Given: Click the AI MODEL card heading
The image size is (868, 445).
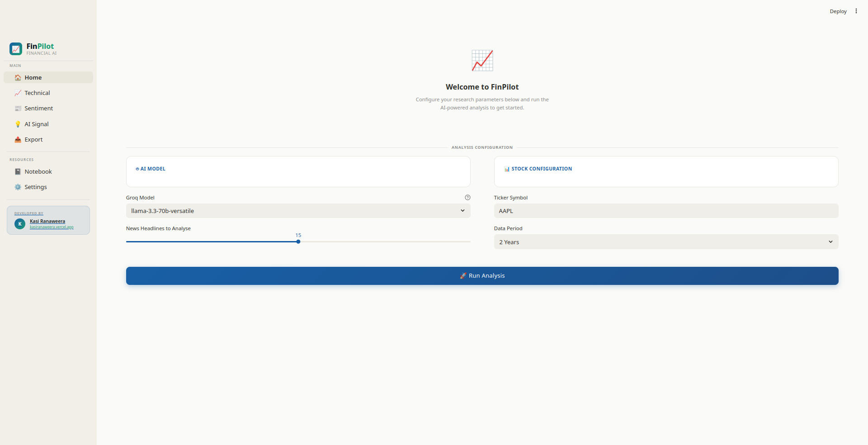Looking at the screenshot, I should tap(151, 169).
